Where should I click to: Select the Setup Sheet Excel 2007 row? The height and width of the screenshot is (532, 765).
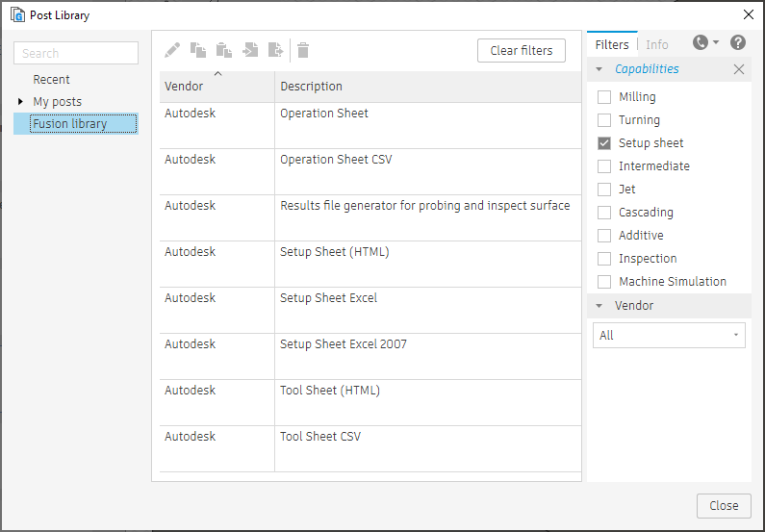[x=370, y=357]
